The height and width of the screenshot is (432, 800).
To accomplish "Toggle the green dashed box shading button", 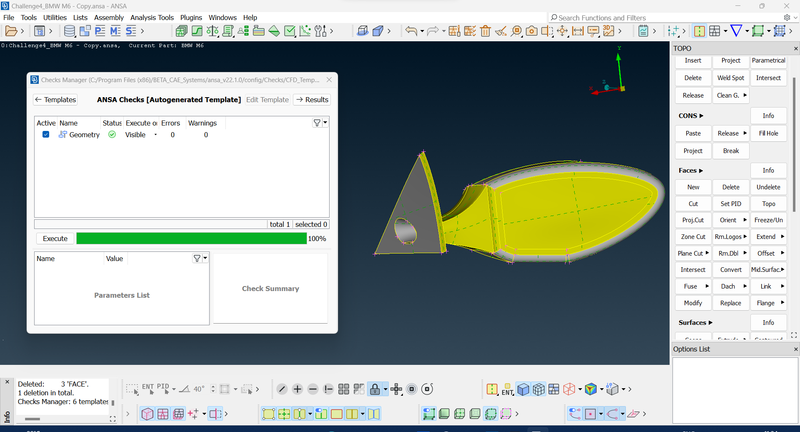I will pos(490,414).
